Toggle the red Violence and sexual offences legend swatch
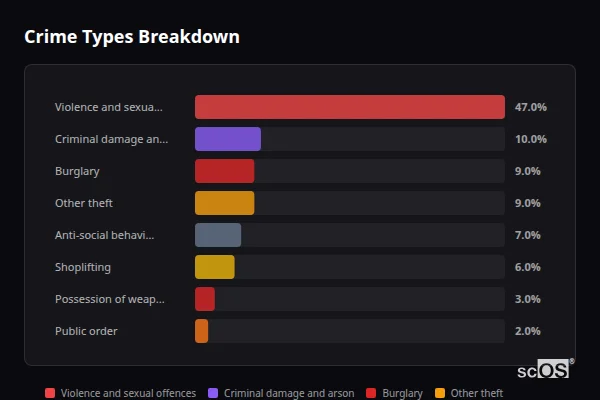600x400 pixels. [x=50, y=394]
